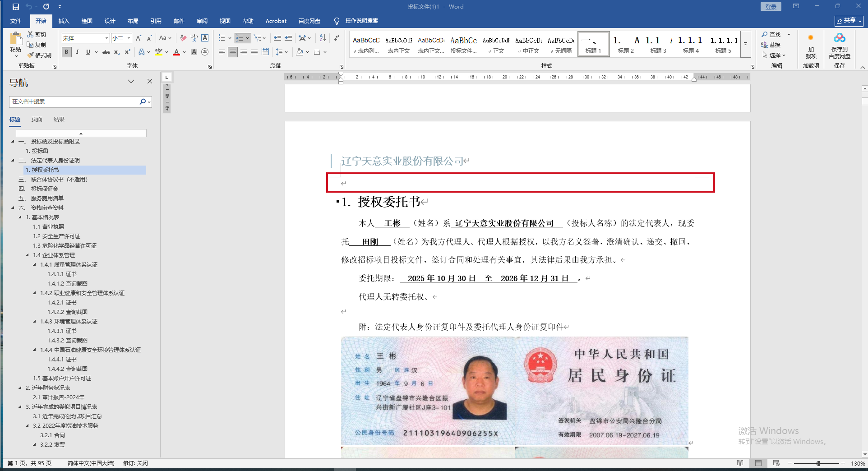Viewport: 868px width, 471px height.
Task: Go to 1.1 营业执照 in navigation pane
Action: (49, 227)
